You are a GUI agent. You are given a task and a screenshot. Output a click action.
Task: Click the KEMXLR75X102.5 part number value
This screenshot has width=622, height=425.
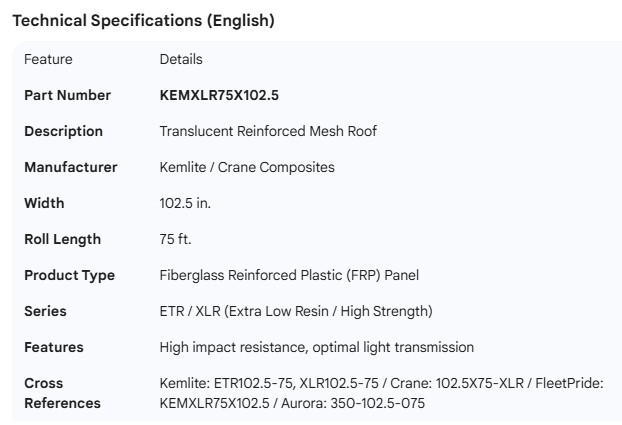pos(219,95)
